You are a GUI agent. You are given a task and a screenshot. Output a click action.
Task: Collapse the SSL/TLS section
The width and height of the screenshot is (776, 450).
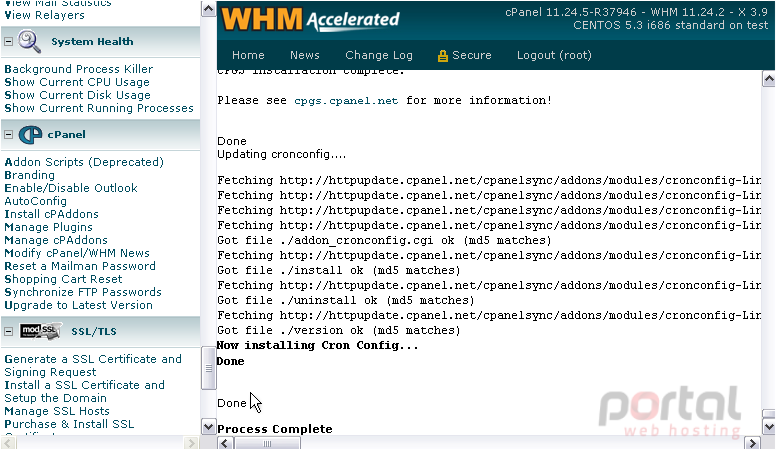tap(8, 332)
